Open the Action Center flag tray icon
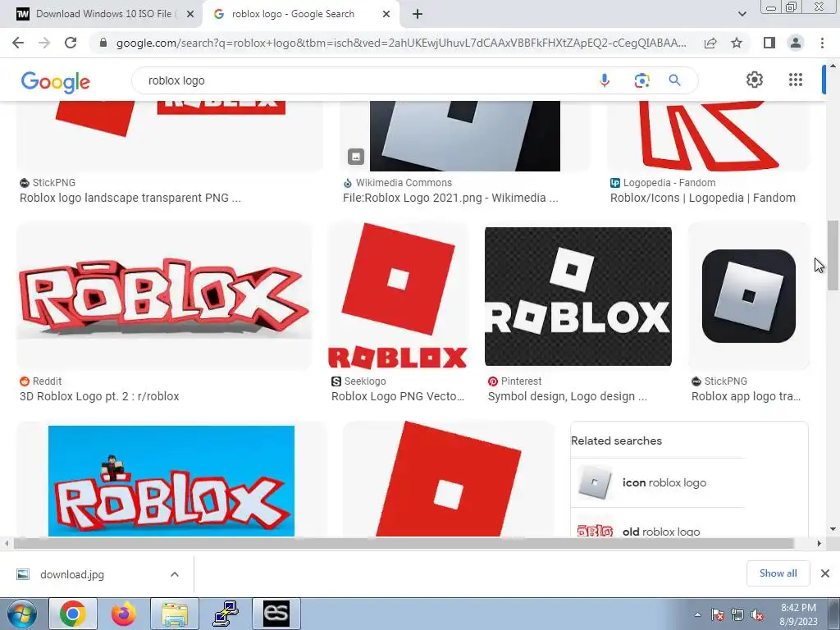The image size is (840, 630). pyautogui.click(x=717, y=614)
